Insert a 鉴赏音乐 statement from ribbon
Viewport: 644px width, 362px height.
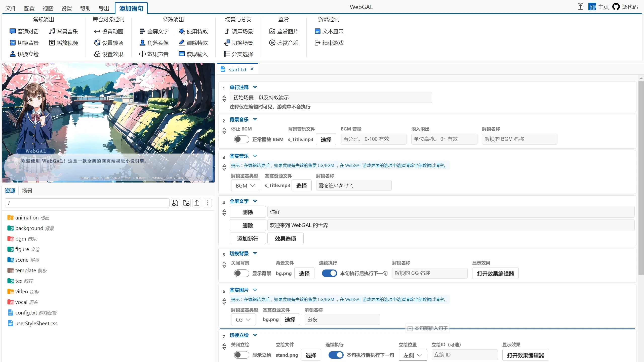point(284,43)
